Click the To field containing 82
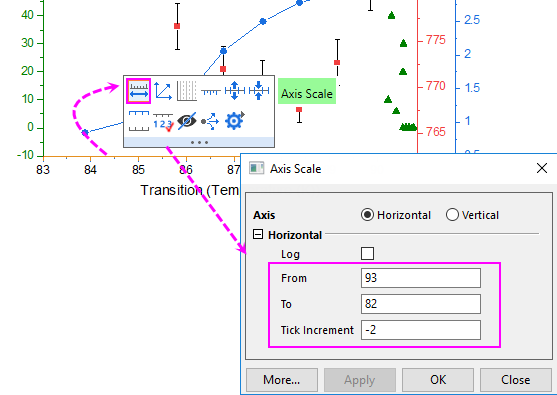Viewport: 557px width, 395px height. (421, 304)
